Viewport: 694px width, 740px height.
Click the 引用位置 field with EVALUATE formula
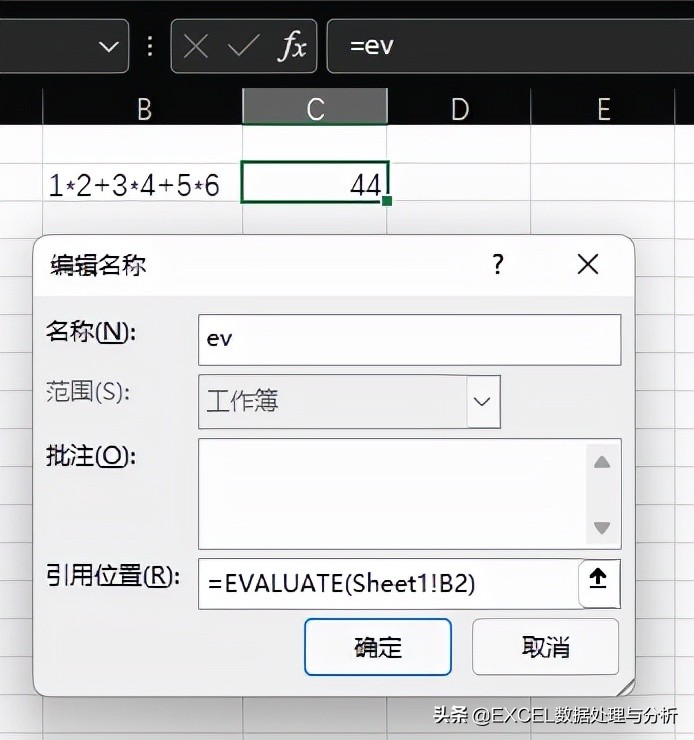coord(389,584)
